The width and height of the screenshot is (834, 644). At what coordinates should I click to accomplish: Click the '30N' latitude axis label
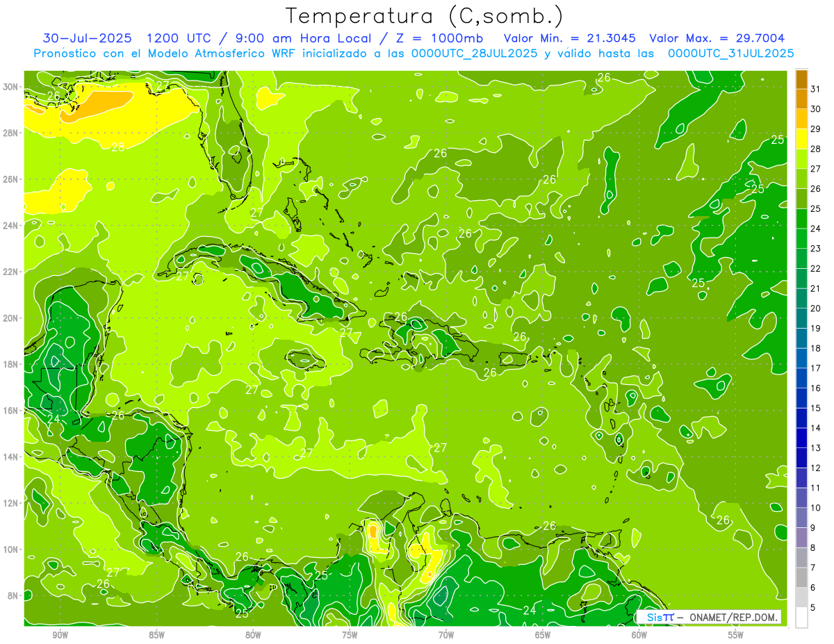point(10,87)
